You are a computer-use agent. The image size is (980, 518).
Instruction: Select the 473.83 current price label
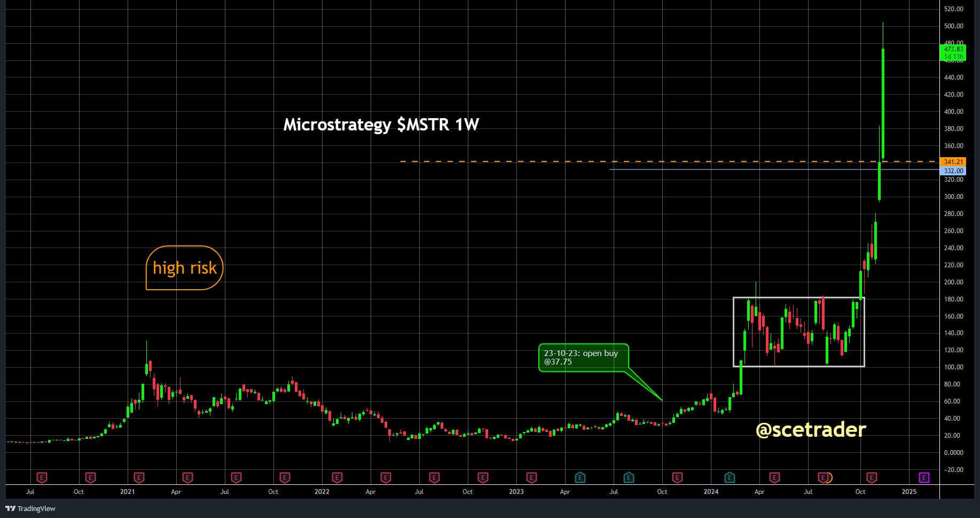tap(953, 52)
